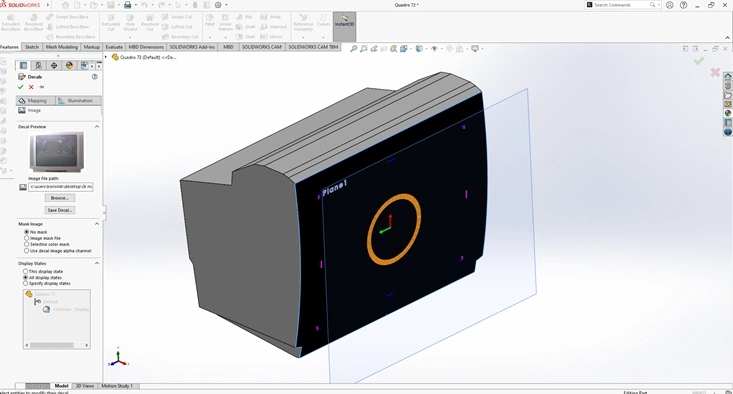
Task: Click the Zoom to Fit magnifier icon
Action: (354, 49)
